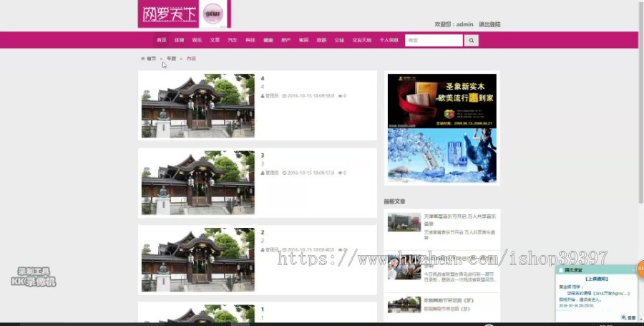This screenshot has height=326, width=644.
Task: Click the title of article 2
Action: (x=263, y=232)
